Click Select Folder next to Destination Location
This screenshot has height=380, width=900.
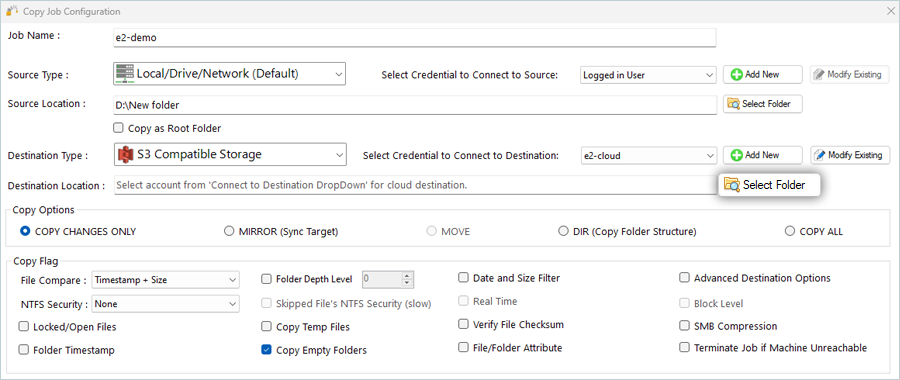click(769, 185)
